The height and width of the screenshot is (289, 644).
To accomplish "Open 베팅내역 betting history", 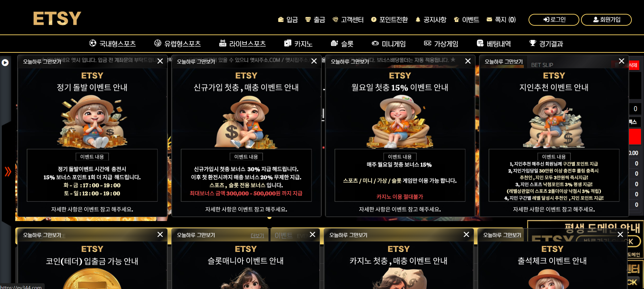I will tap(494, 44).
